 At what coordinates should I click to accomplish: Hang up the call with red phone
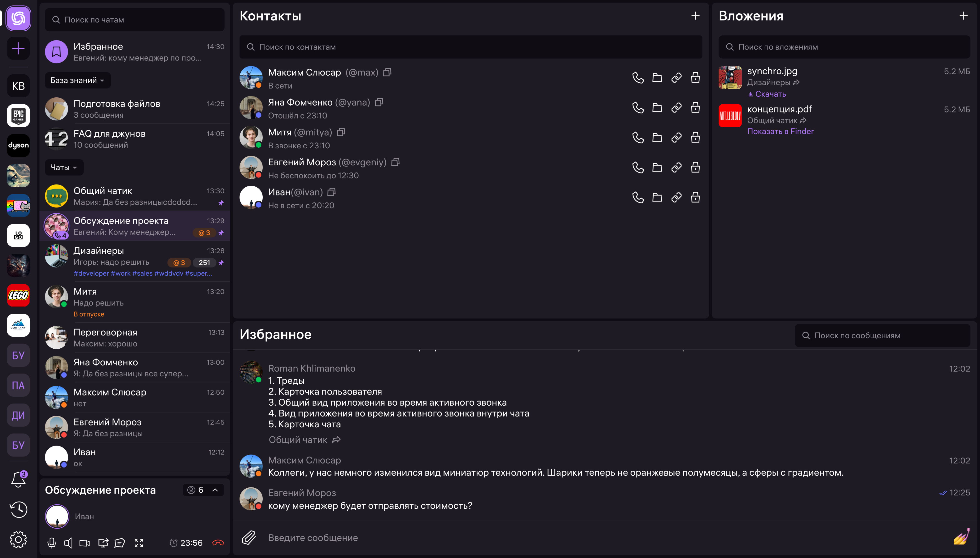[218, 543]
